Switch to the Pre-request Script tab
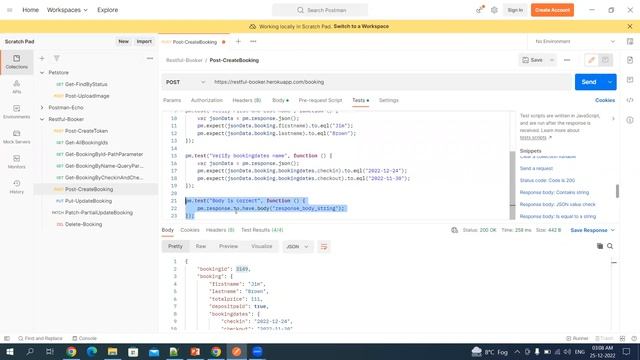Screen dimensions: 640x360 pyautogui.click(x=320, y=100)
